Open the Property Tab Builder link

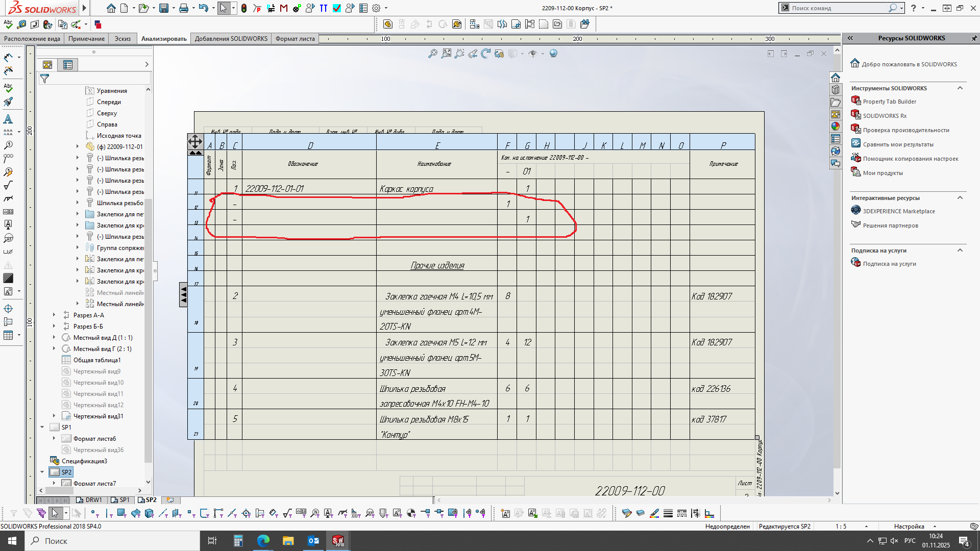pos(889,102)
